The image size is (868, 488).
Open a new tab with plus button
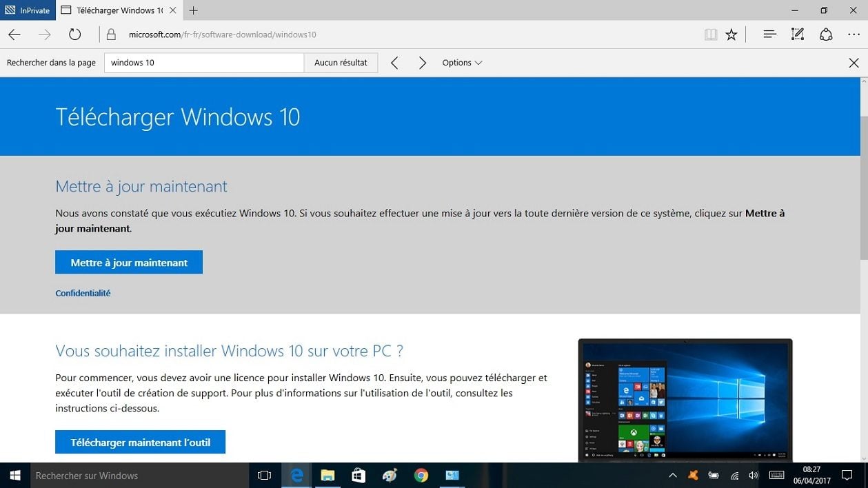tap(194, 10)
